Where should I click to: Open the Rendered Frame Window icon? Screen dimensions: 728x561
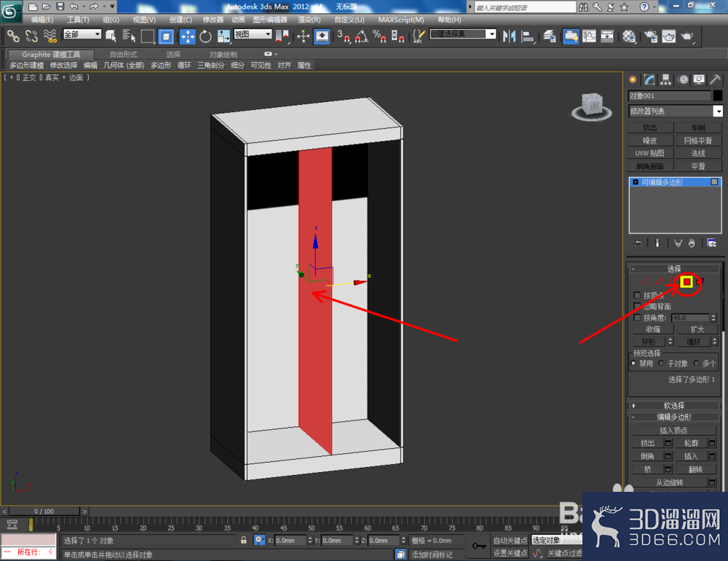(669, 36)
